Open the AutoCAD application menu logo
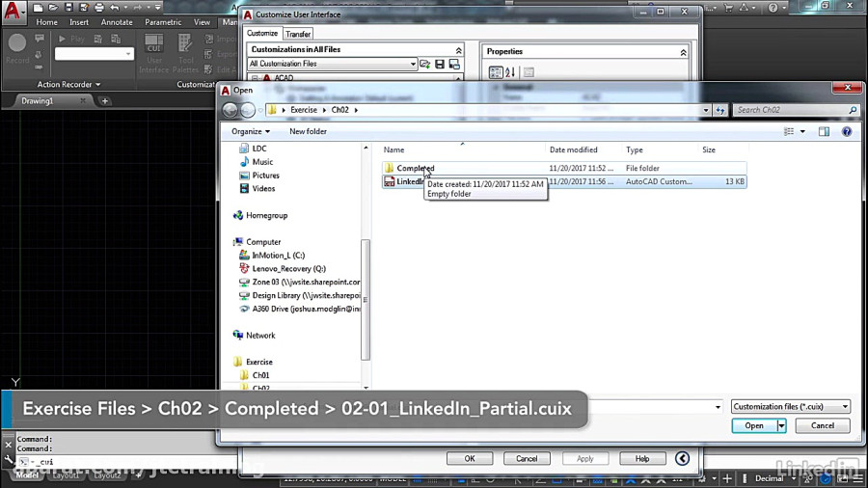 tap(14, 12)
